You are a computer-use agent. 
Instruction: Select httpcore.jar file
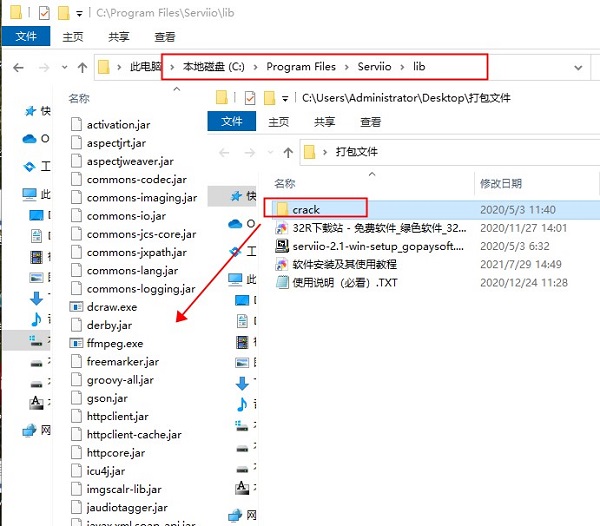point(108,453)
